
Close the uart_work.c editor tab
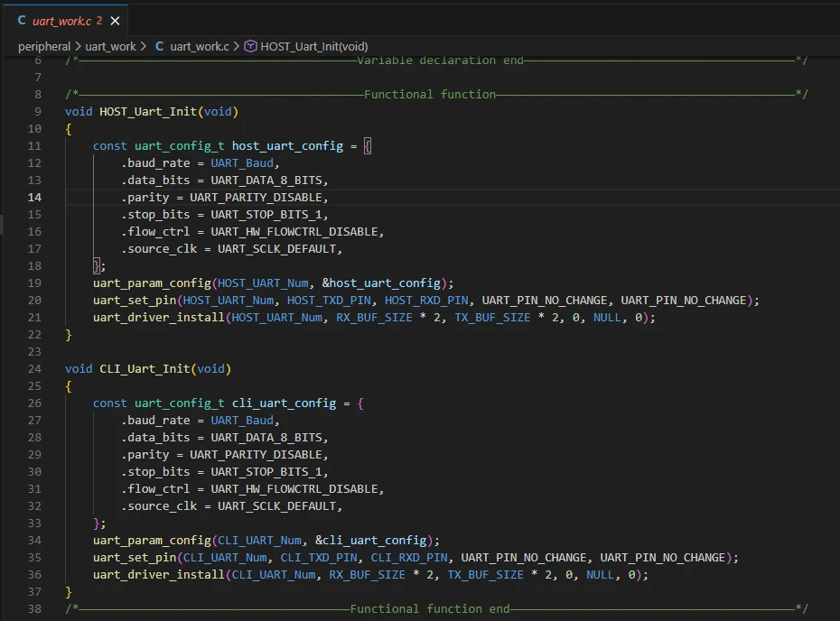point(114,20)
